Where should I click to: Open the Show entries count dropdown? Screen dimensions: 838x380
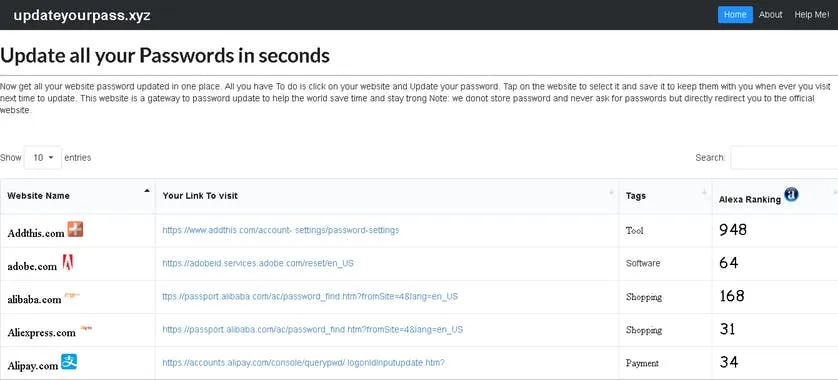pyautogui.click(x=43, y=158)
